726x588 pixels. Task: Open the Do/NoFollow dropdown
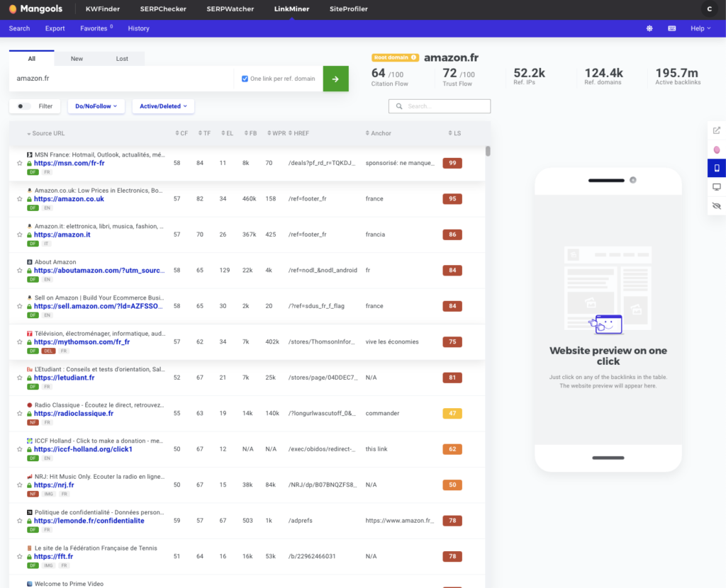point(96,106)
